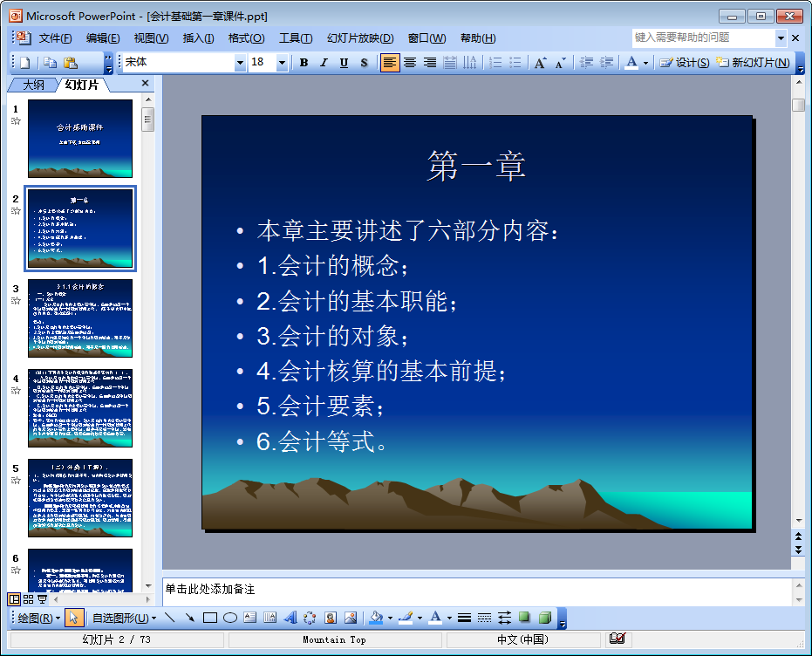Switch to the Outline tab

[x=33, y=85]
